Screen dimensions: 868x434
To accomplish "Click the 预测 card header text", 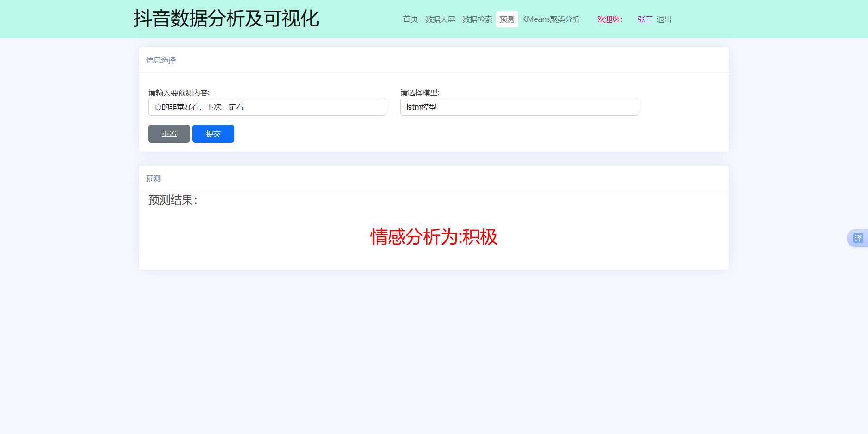I will point(153,179).
